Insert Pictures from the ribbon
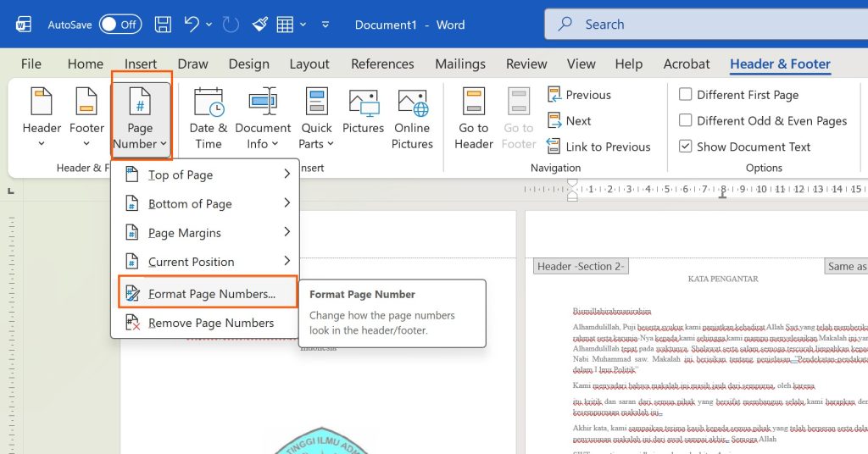This screenshot has width=868, height=454. 363,112
